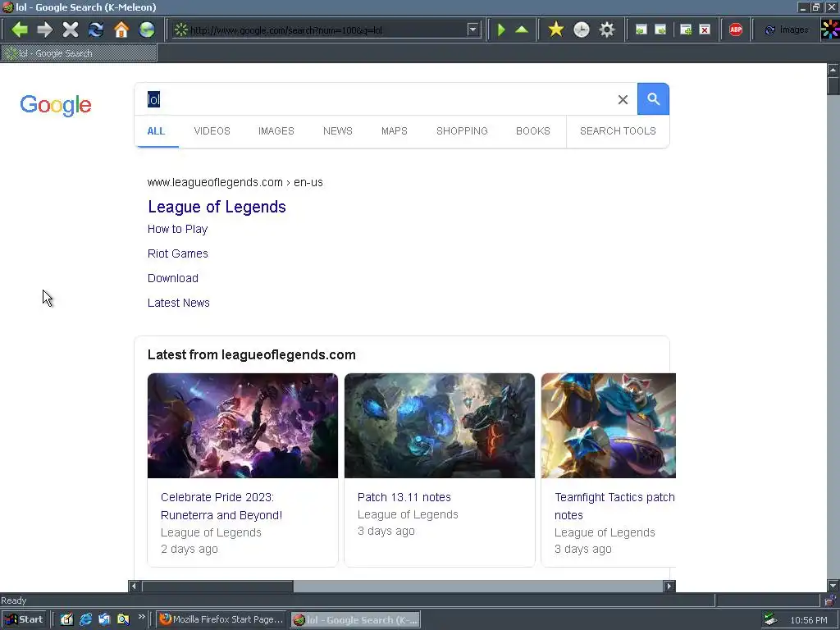
Task: Open the home page via house icon
Action: click(x=121, y=30)
